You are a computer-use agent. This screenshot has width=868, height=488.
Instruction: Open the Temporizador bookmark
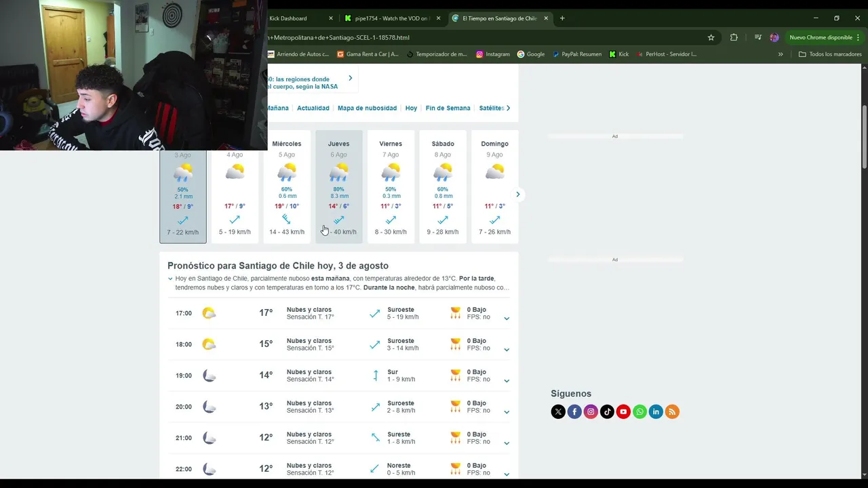436,54
